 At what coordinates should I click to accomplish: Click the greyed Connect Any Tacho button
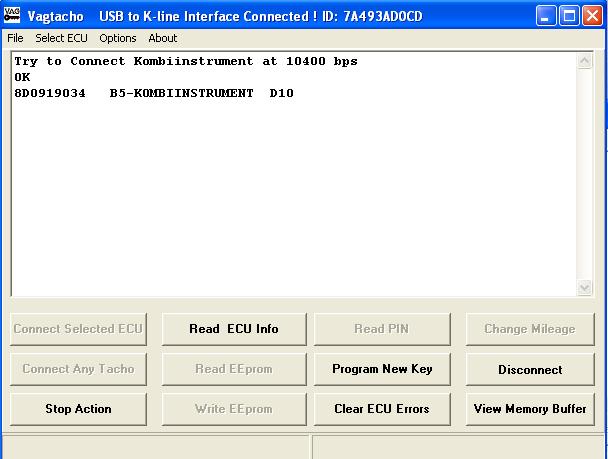[x=78, y=369]
